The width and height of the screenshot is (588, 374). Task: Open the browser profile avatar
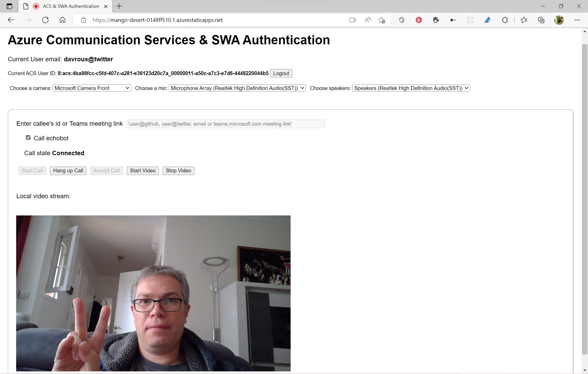point(559,20)
